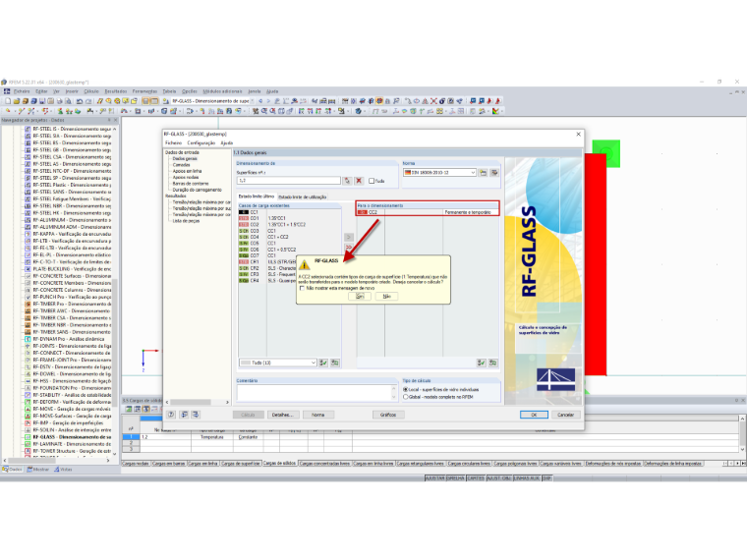The height and width of the screenshot is (560, 747).
Task: Click the open file icon in main toolbar
Action: (16, 101)
